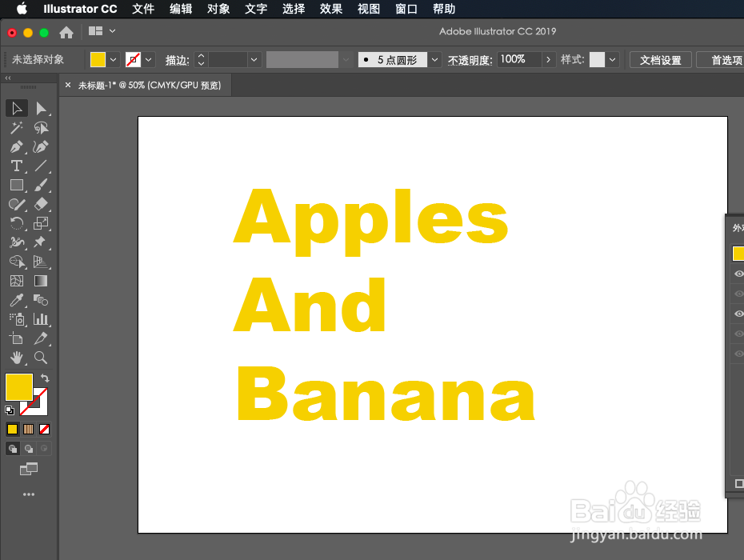Select the Puppet Warp pin tool
Screen dimensions: 744x560
click(x=42, y=242)
